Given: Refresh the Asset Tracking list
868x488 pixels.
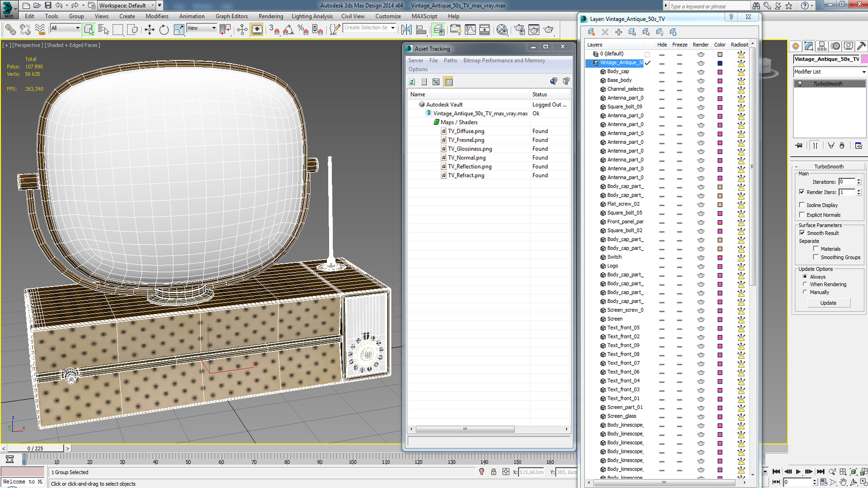Looking at the screenshot, I should tap(412, 82).
